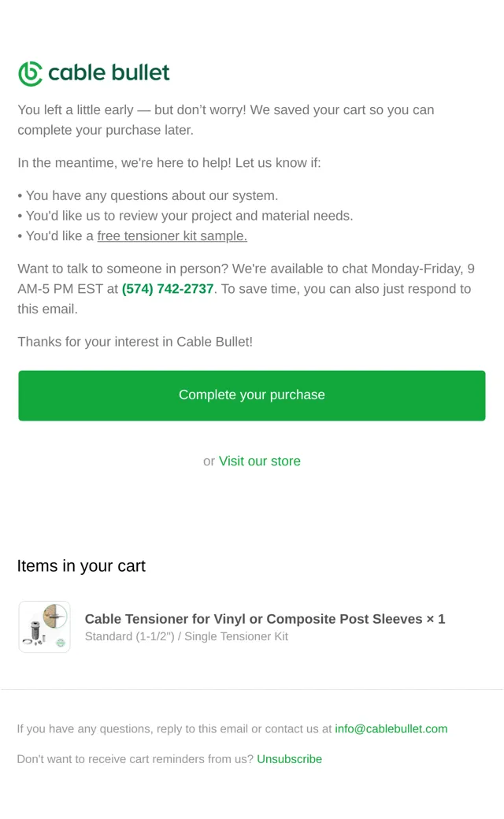Click the Complete your purchase button
The height and width of the screenshot is (819, 504).
pos(252,395)
